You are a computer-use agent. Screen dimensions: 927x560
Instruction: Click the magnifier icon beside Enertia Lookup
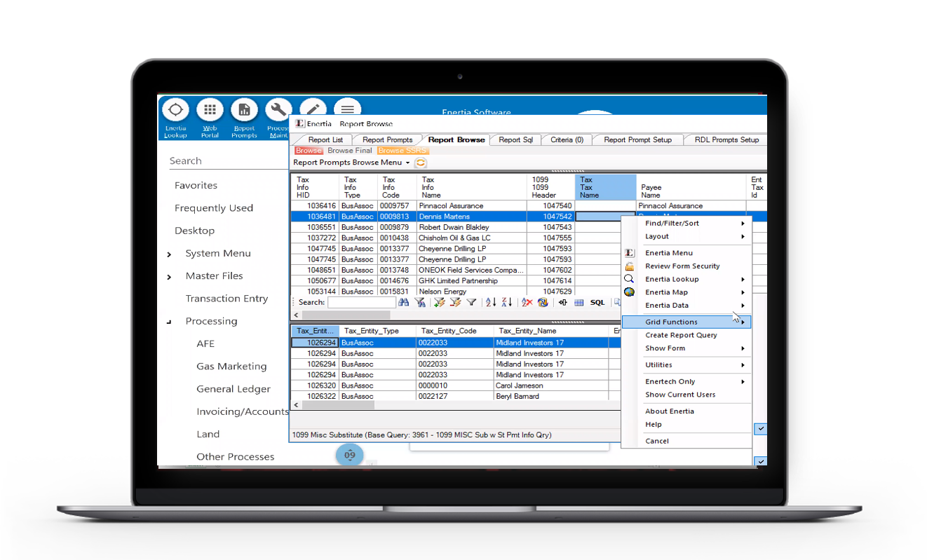629,278
